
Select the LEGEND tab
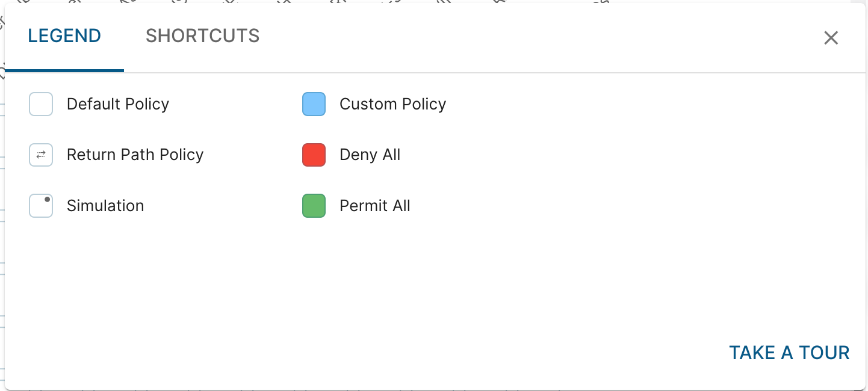[64, 36]
